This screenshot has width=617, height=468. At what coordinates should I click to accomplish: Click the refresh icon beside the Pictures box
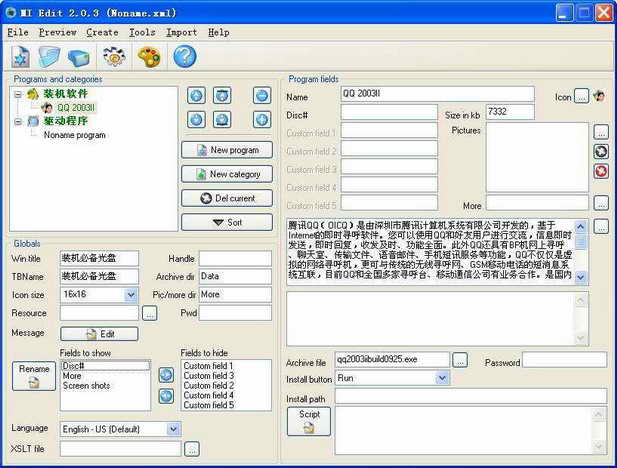601,151
